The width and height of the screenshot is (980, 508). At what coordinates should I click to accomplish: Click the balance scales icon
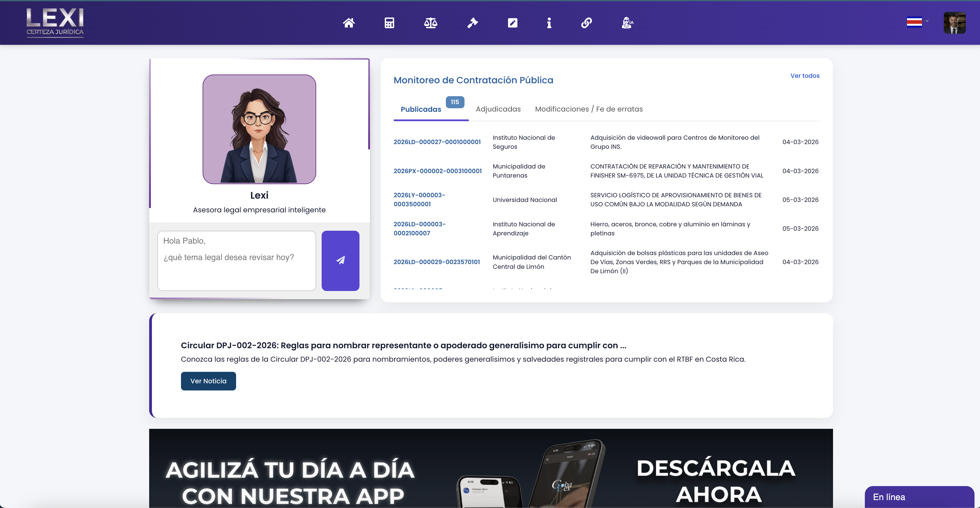pos(430,23)
